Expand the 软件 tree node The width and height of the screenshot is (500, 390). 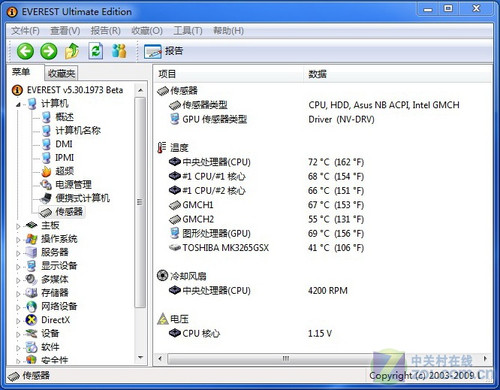[18, 348]
